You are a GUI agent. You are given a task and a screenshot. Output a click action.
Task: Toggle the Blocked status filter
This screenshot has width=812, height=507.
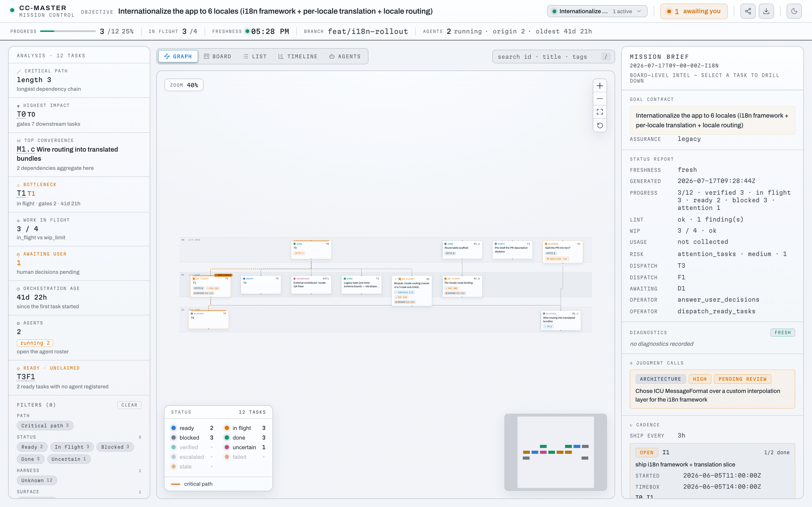click(x=115, y=447)
